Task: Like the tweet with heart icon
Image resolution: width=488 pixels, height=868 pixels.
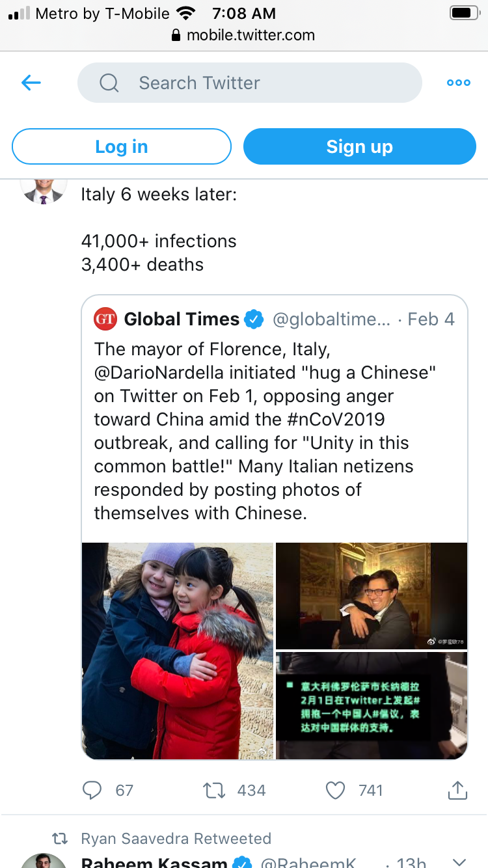Action: pos(335,790)
